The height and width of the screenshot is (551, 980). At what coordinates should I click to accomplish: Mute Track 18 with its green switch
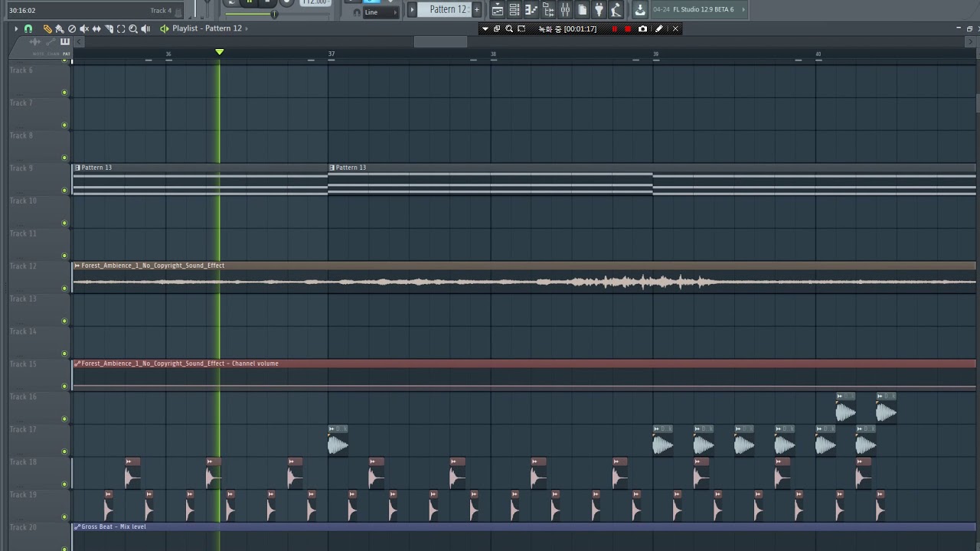click(64, 484)
